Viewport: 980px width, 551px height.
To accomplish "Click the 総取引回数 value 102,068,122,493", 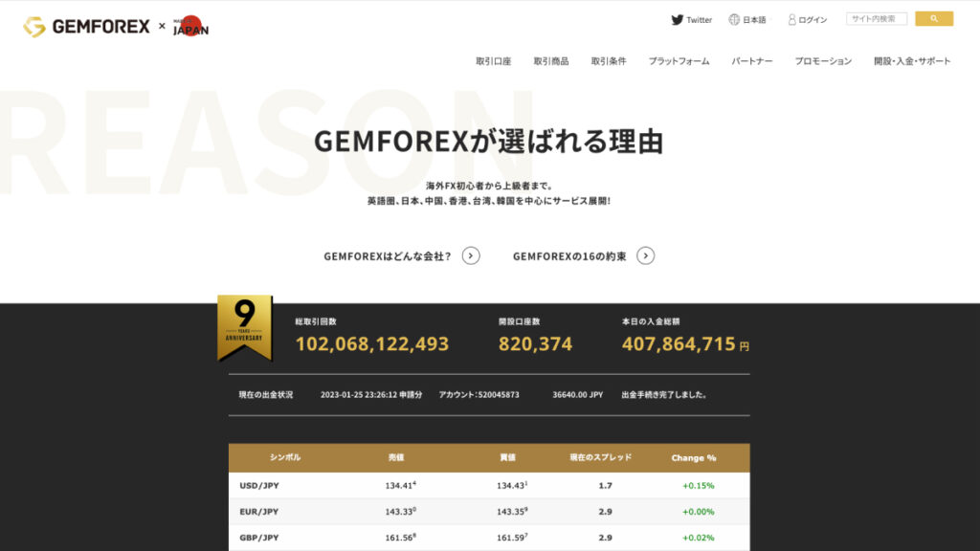I will 372,343.
